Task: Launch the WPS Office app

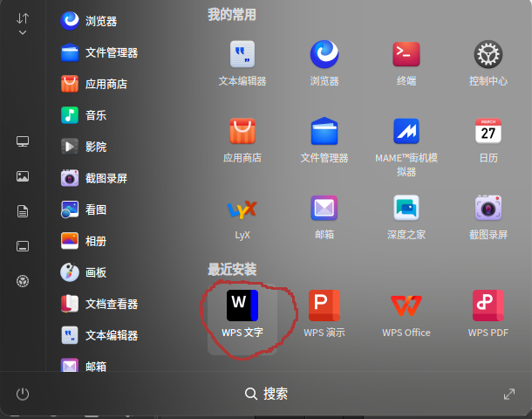Action: (x=406, y=314)
